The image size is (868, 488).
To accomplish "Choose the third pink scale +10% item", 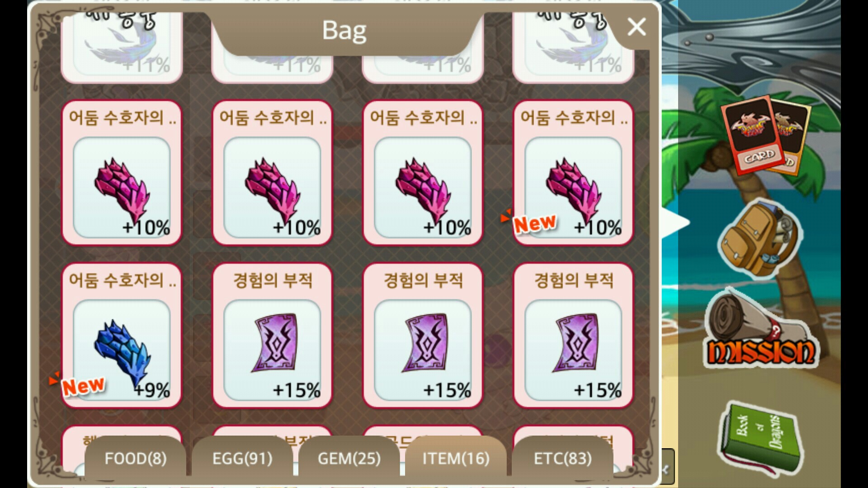I will (x=423, y=173).
